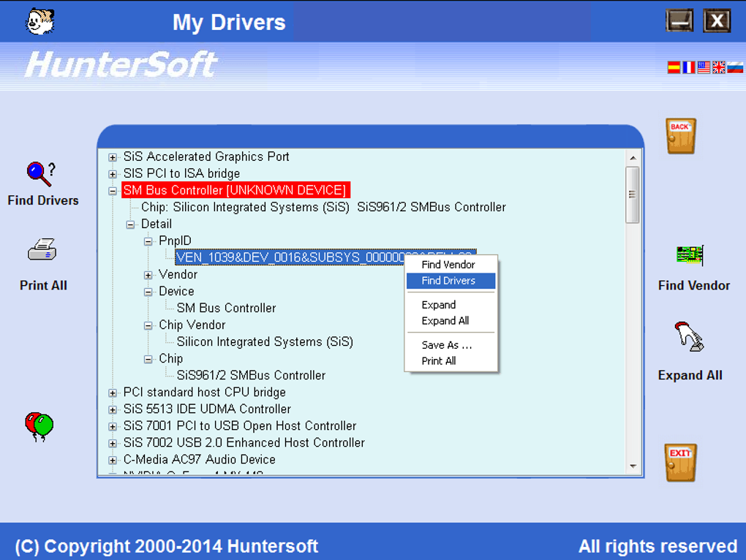Choose Print All from context menu

point(450,361)
